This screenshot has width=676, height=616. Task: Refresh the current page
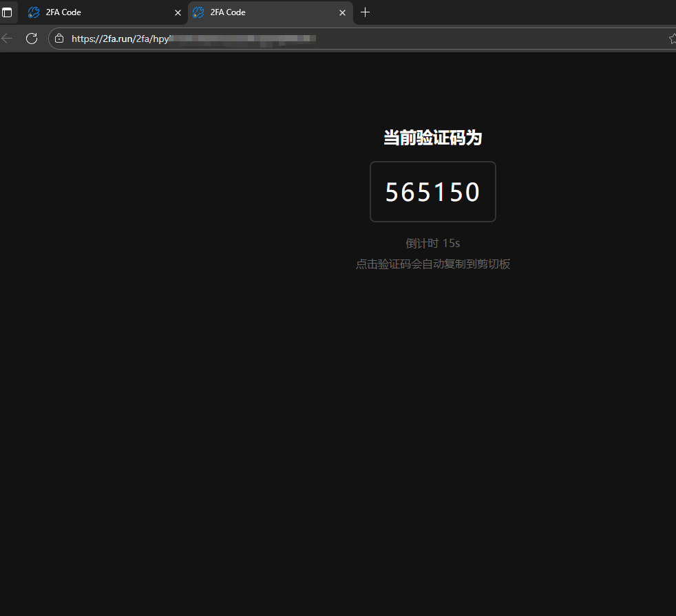(x=31, y=39)
